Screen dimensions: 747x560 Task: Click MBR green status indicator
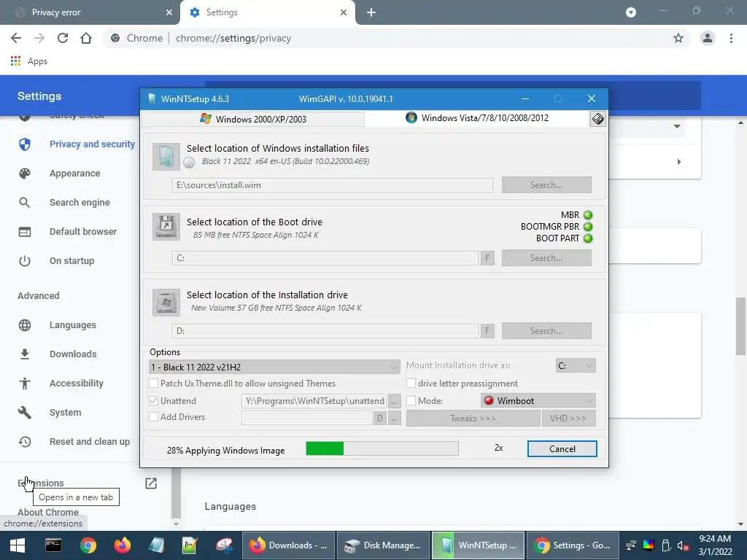(588, 215)
